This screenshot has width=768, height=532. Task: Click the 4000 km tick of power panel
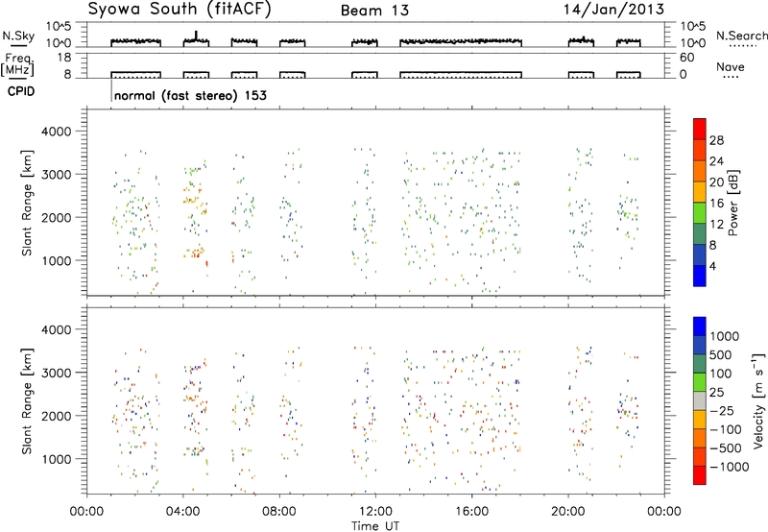pyautogui.click(x=56, y=132)
